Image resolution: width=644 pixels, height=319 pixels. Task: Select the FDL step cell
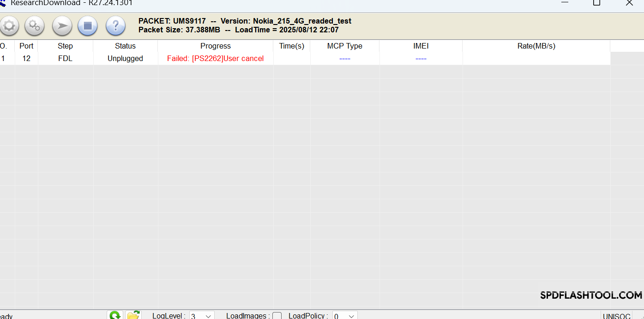[66, 58]
